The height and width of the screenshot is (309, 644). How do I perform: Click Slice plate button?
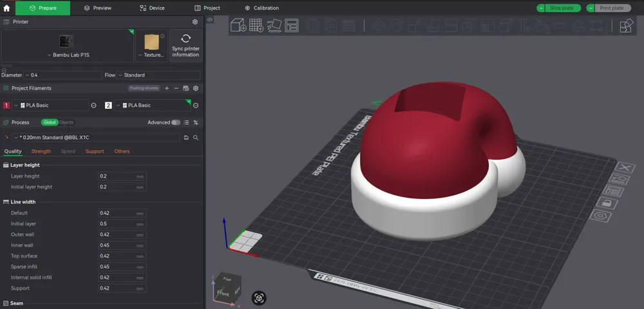tap(563, 8)
